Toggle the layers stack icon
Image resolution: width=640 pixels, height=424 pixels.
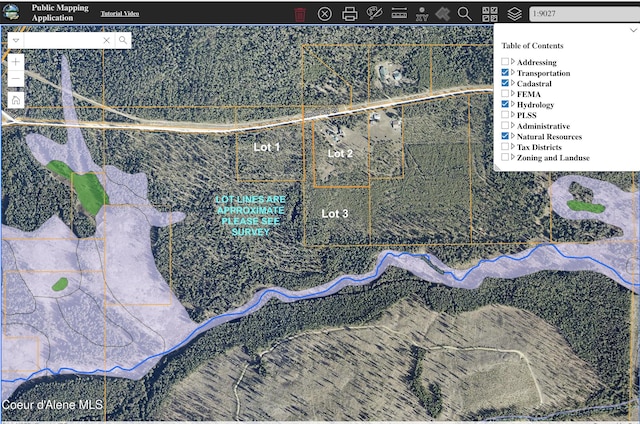point(514,14)
